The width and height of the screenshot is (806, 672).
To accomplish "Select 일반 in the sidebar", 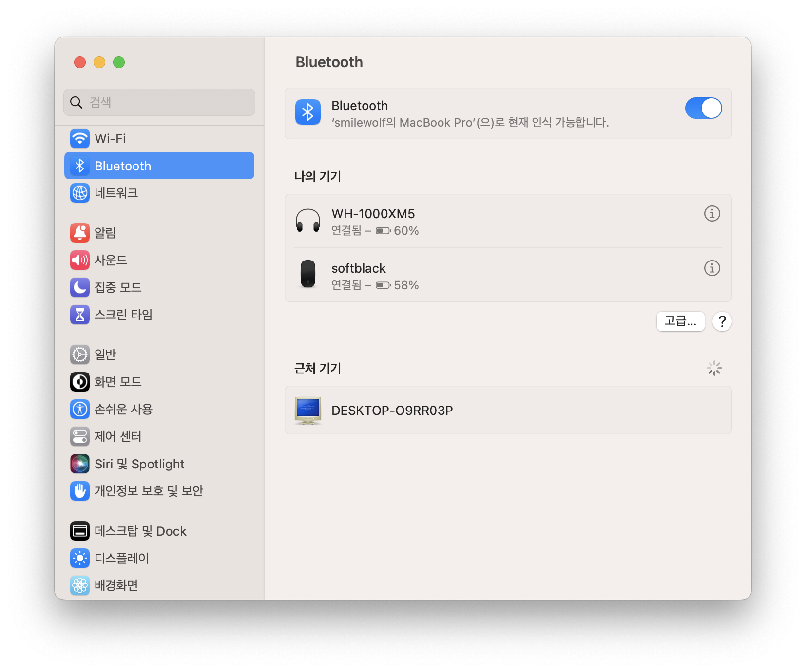I will 159,355.
